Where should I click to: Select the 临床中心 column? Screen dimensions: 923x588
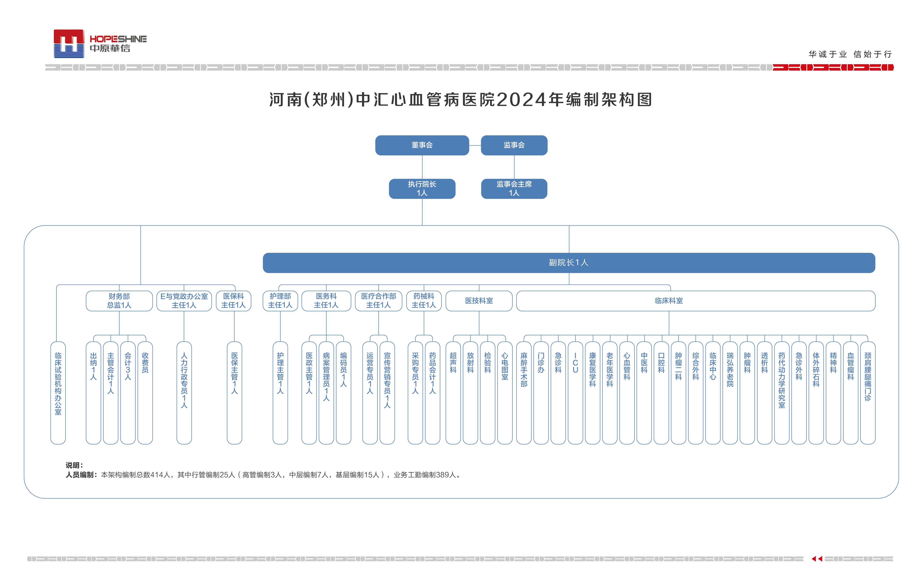click(x=712, y=393)
